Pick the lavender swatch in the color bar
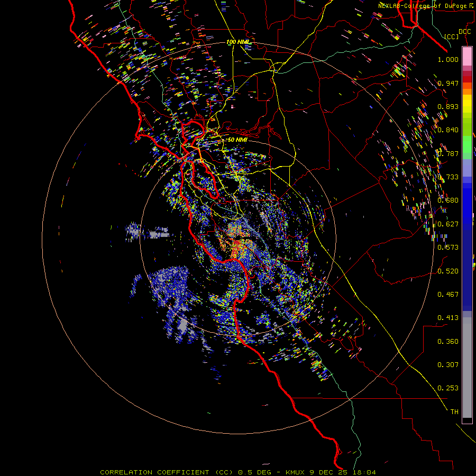 click(x=467, y=168)
